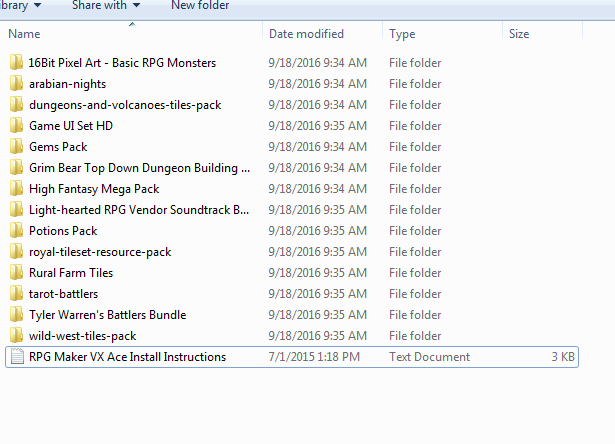
Task: Select 'royal-tileset-resource-pack' folder name
Action: point(100,252)
